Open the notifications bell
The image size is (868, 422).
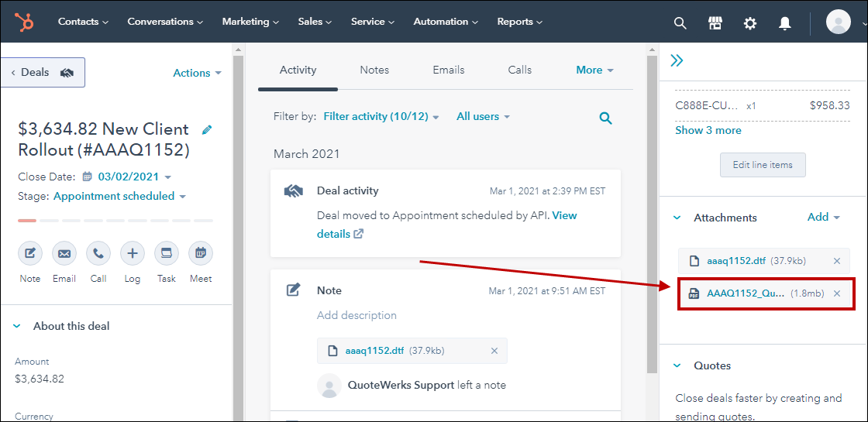(x=784, y=23)
